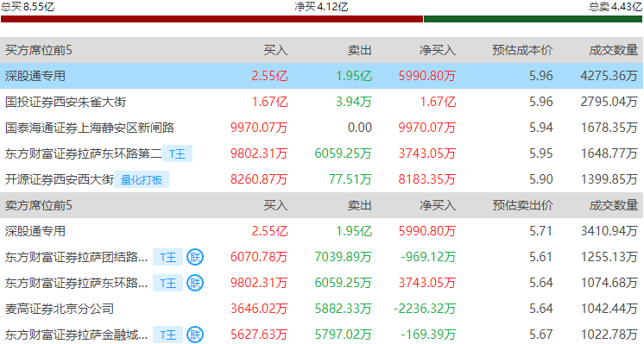Click 成交数量 column header in seller table

(x=613, y=205)
